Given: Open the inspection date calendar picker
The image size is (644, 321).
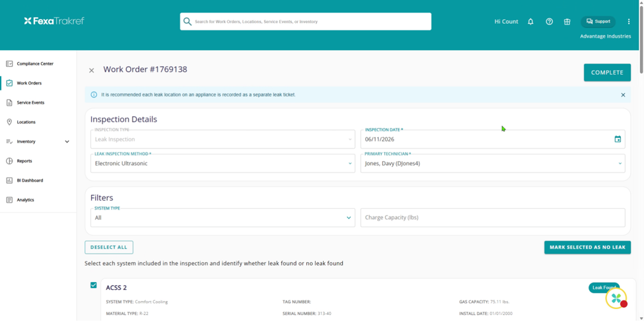Looking at the screenshot, I should (x=618, y=139).
